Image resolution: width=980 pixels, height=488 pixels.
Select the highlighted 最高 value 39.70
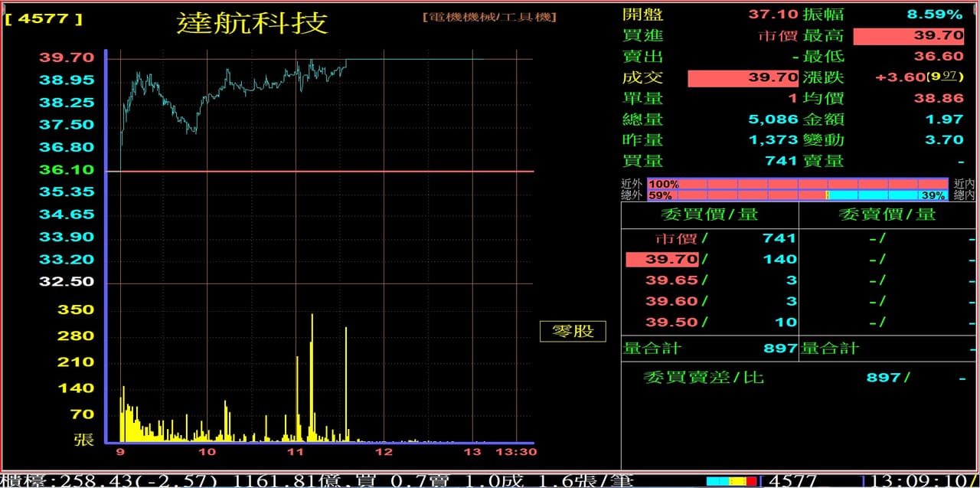point(908,35)
